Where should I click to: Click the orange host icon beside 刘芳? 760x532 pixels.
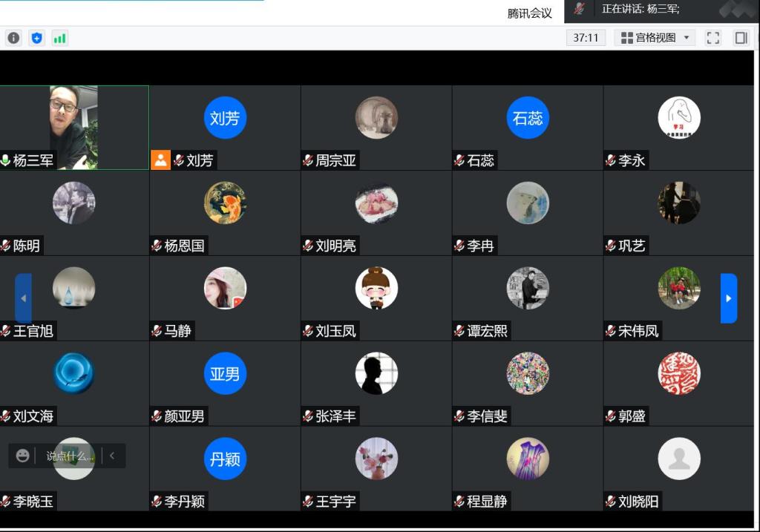click(x=160, y=160)
